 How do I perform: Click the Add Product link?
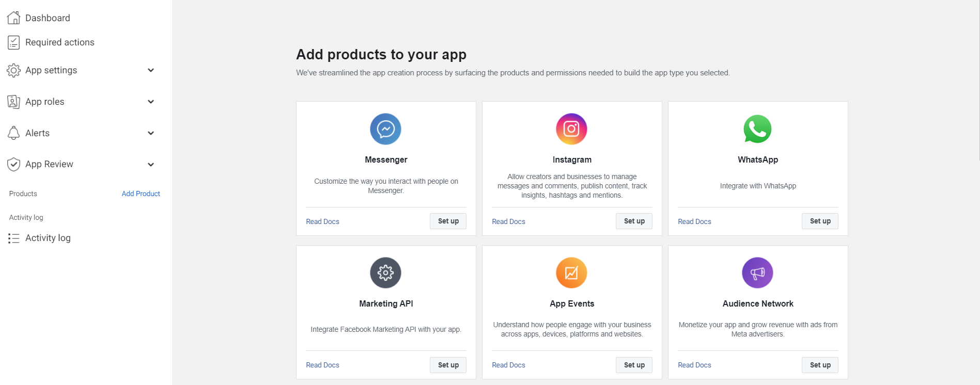(x=141, y=194)
